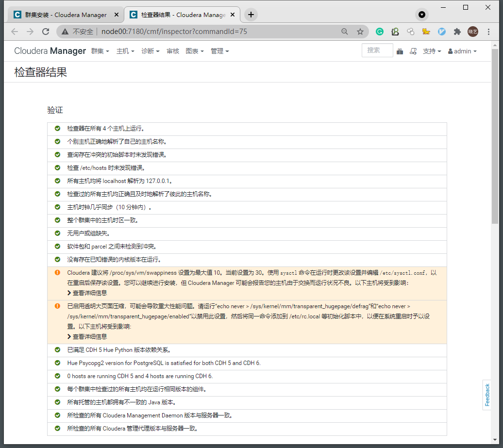Image resolution: width=503 pixels, height=448 pixels.
Task: Click the browser forward arrow
Action: pos(30,32)
